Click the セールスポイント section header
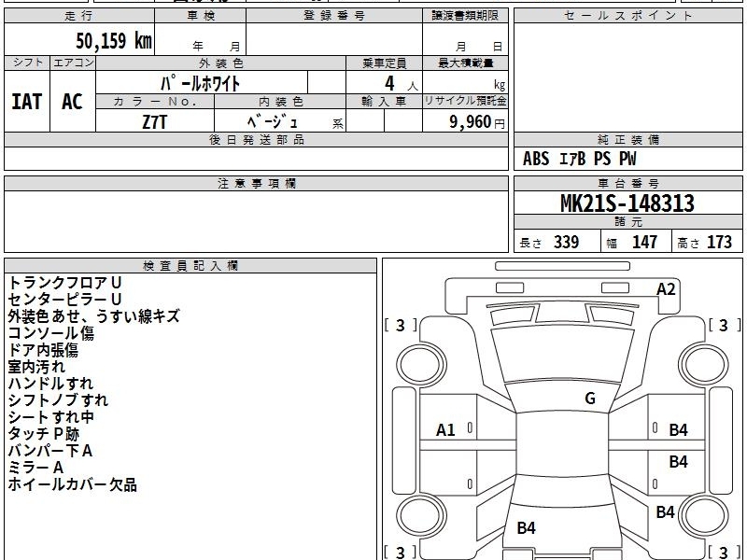 [x=627, y=16]
